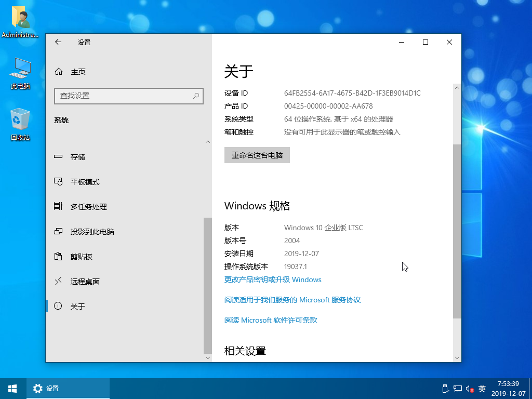Click the content pane scrollbar thumb
Image resolution: width=532 pixels, height=399 pixels.
tap(457, 231)
